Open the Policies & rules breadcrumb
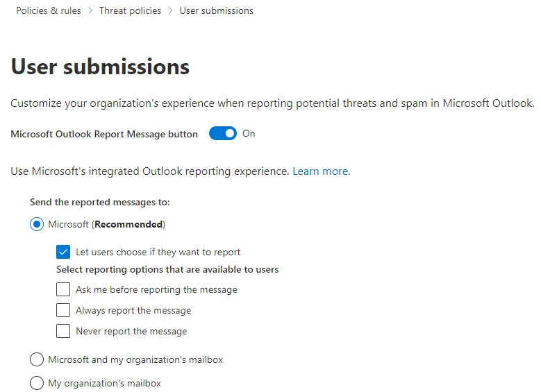This screenshot has width=541, height=392. click(49, 10)
